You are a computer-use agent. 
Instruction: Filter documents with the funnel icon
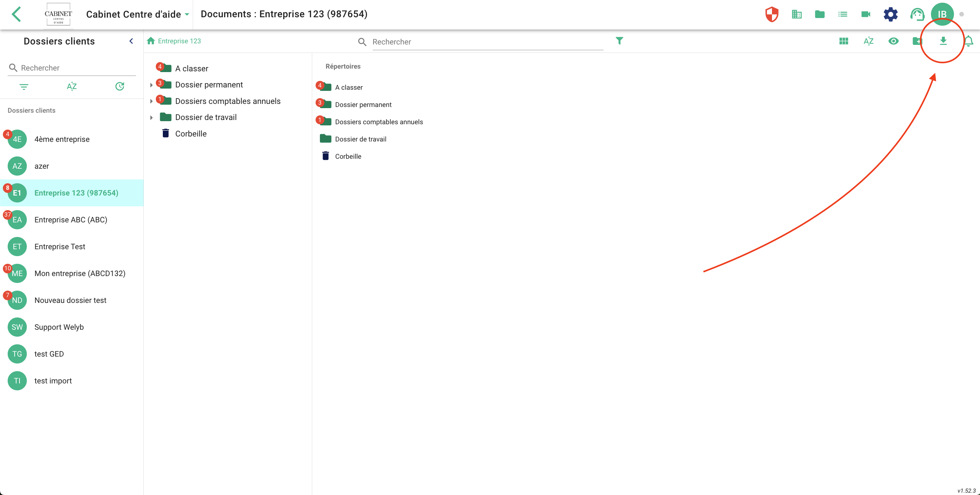pyautogui.click(x=619, y=41)
